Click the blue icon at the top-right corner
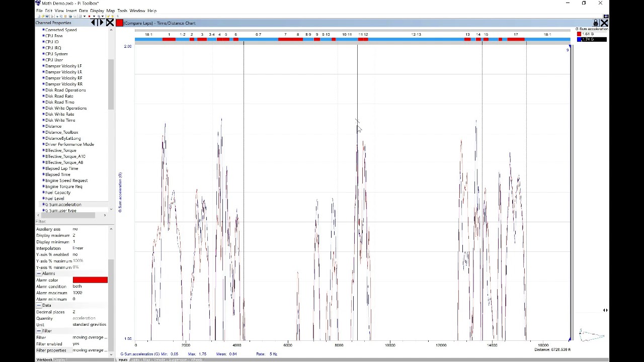Screen dimensions: 644x362 tap(606, 16)
